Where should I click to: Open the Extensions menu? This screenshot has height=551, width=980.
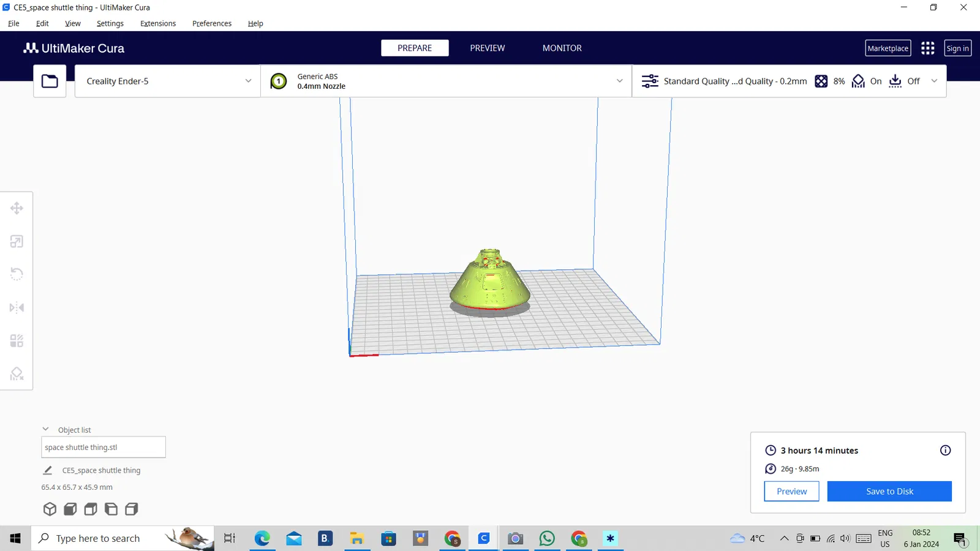point(158,23)
